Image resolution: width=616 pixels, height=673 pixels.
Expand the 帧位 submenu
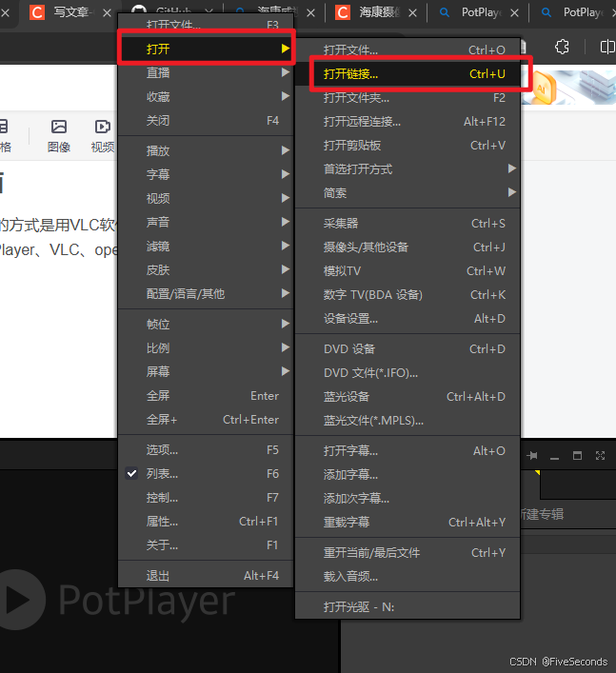coord(206,324)
